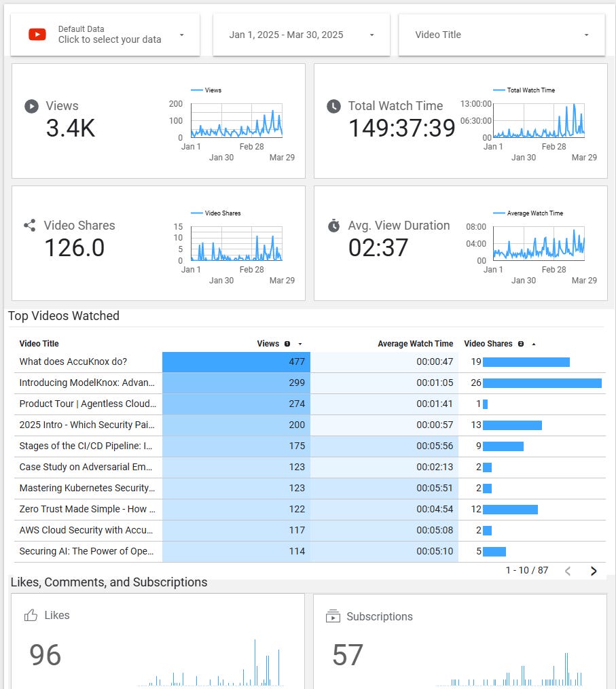Click the 00:04:54 average watch time cell
Image resolution: width=616 pixels, height=689 pixels.
(x=384, y=510)
